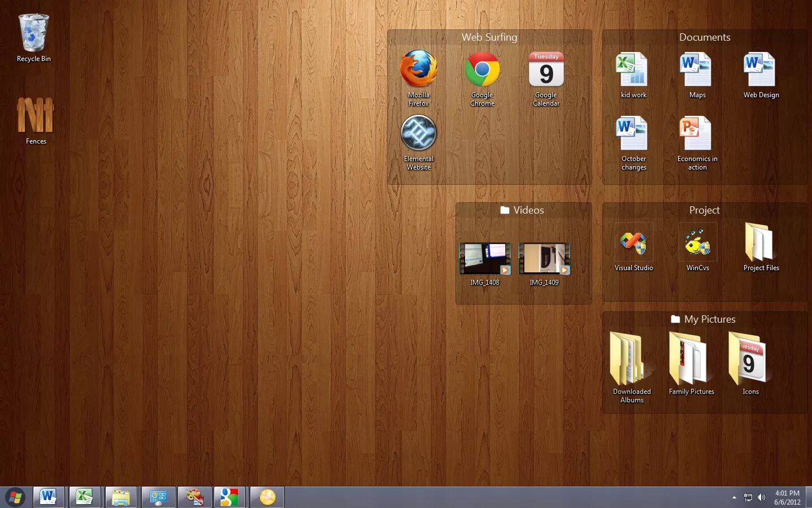Select the Family Pictures folder

click(691, 363)
